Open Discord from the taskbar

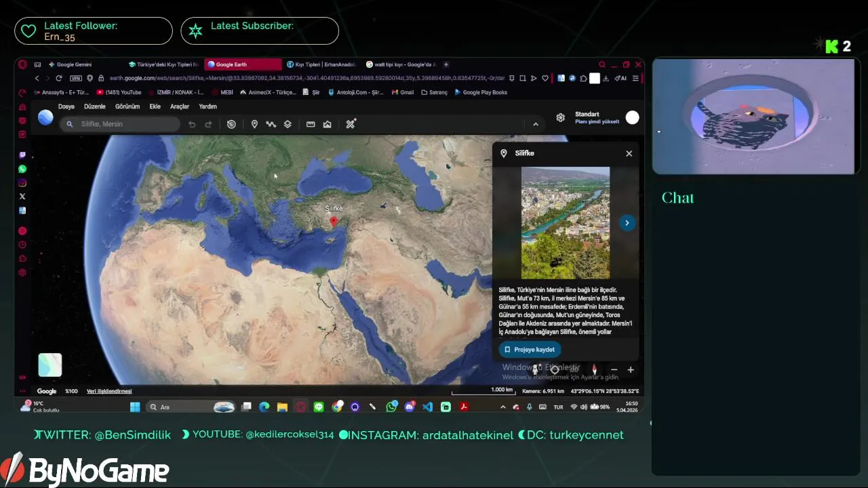(x=409, y=407)
